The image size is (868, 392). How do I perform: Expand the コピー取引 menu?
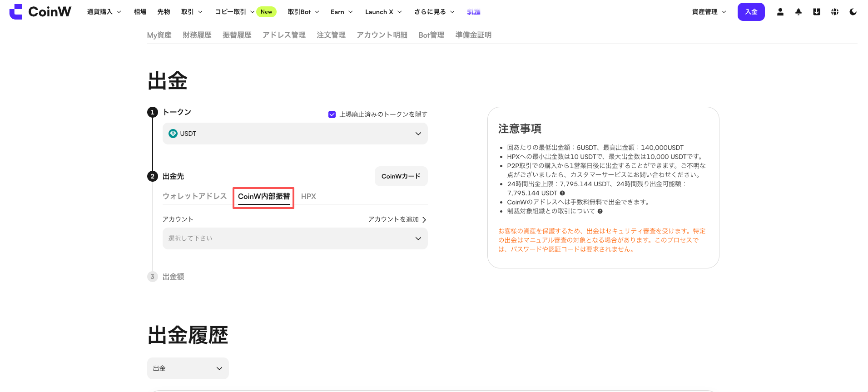[x=234, y=12]
